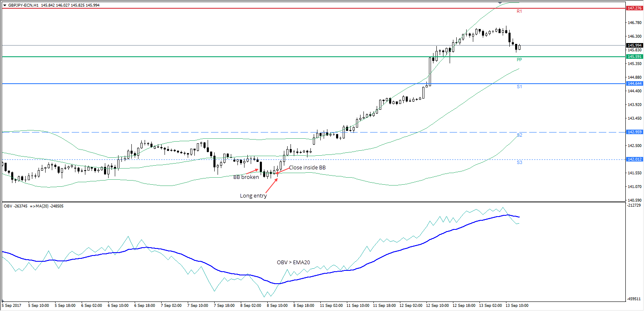Click the '5 Sep 2017' time axis label
Viewport: 644px width, 311px height.
click(12, 306)
